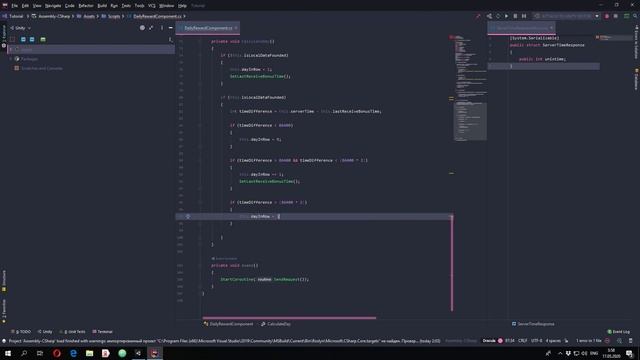Click the Tutorial breadcrumb in navigation bar
The width and height of the screenshot is (640, 360).
16,16
